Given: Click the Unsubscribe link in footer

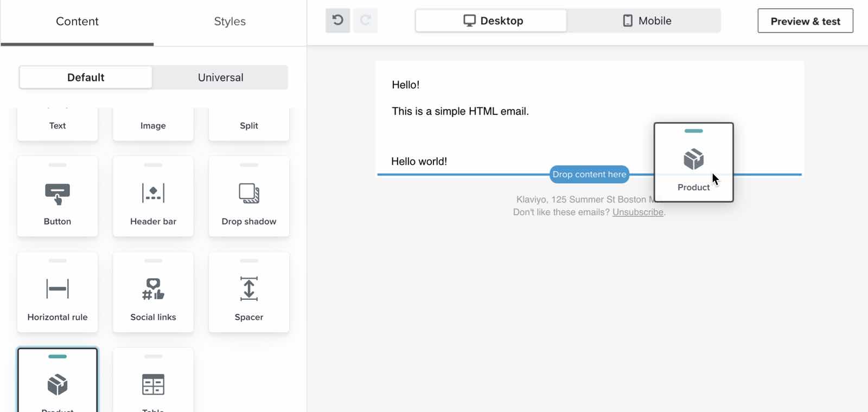Looking at the screenshot, I should [x=637, y=213].
